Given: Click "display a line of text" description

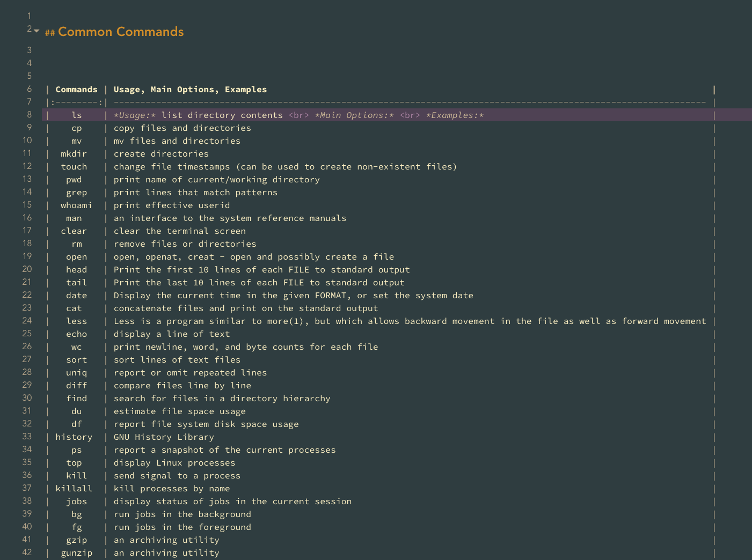Looking at the screenshot, I should [172, 334].
